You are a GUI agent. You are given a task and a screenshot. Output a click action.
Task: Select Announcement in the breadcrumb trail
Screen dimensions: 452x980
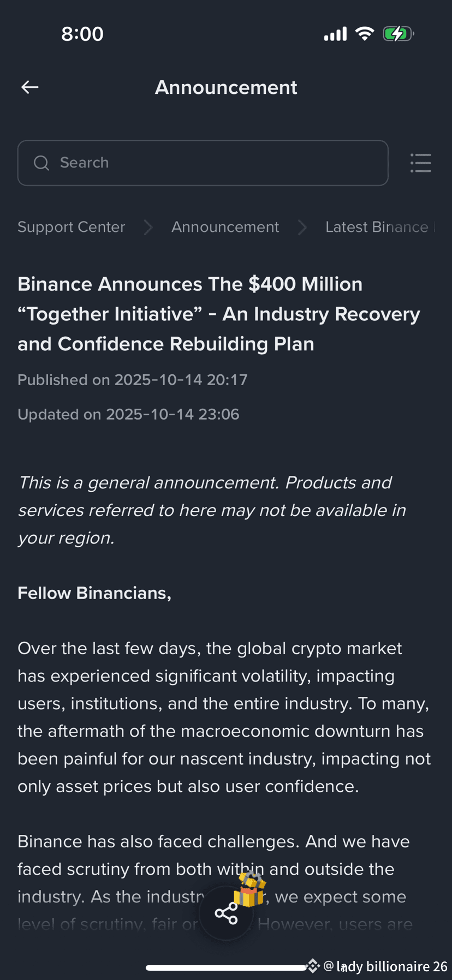[x=225, y=227]
